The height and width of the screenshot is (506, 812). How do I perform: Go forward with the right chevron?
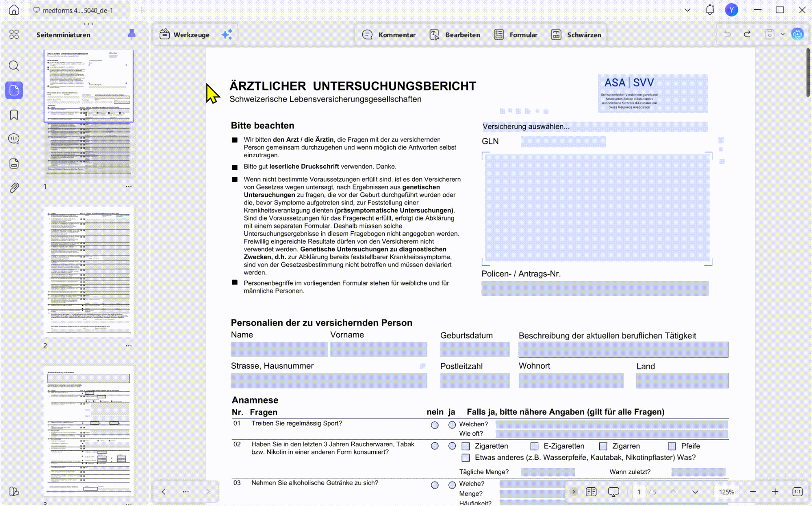tap(208, 492)
